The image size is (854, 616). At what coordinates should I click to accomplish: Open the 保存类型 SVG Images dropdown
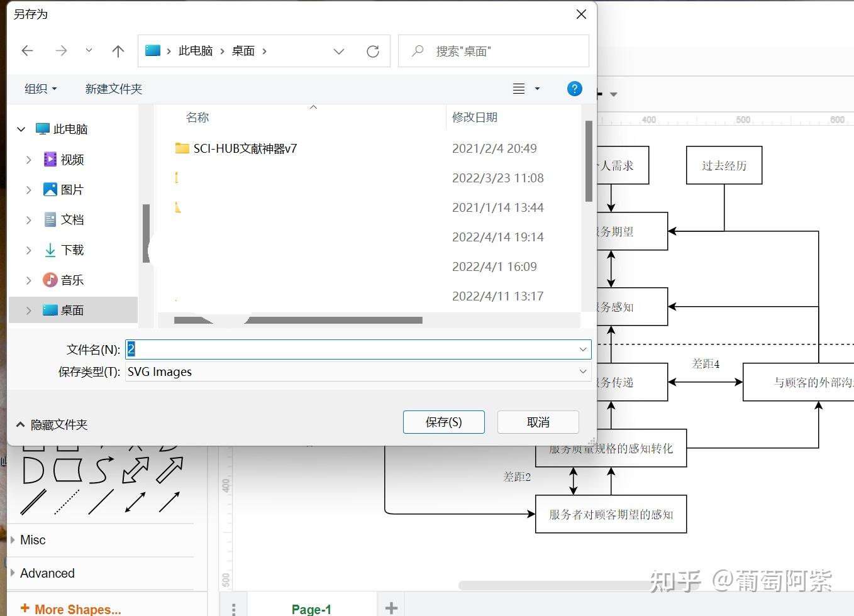(x=582, y=371)
